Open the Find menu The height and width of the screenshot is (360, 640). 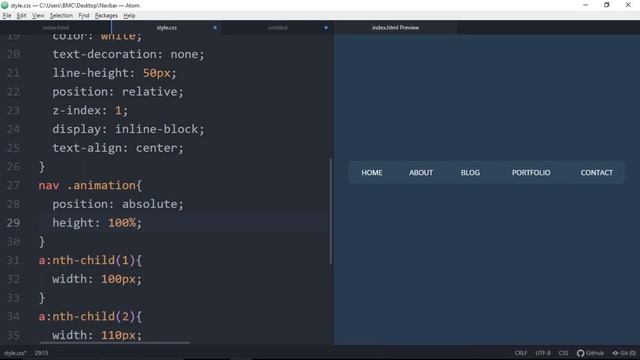[x=84, y=16]
